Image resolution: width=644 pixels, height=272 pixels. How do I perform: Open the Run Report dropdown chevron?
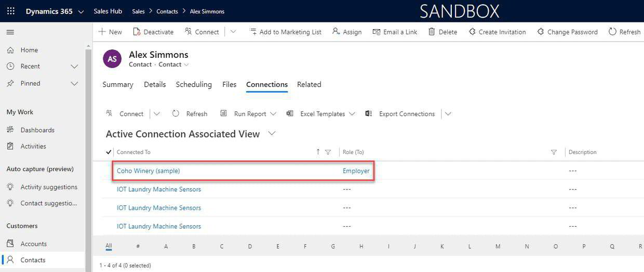(273, 114)
